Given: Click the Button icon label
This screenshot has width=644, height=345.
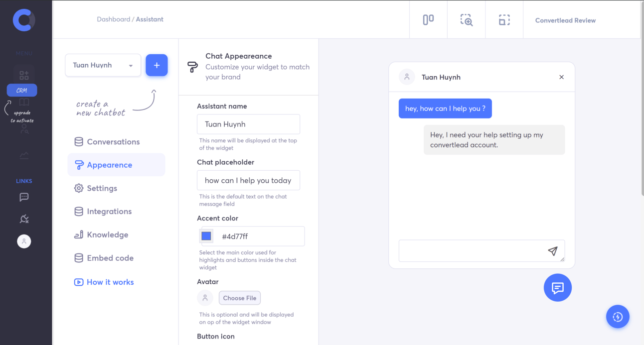Looking at the screenshot, I should 216,337.
